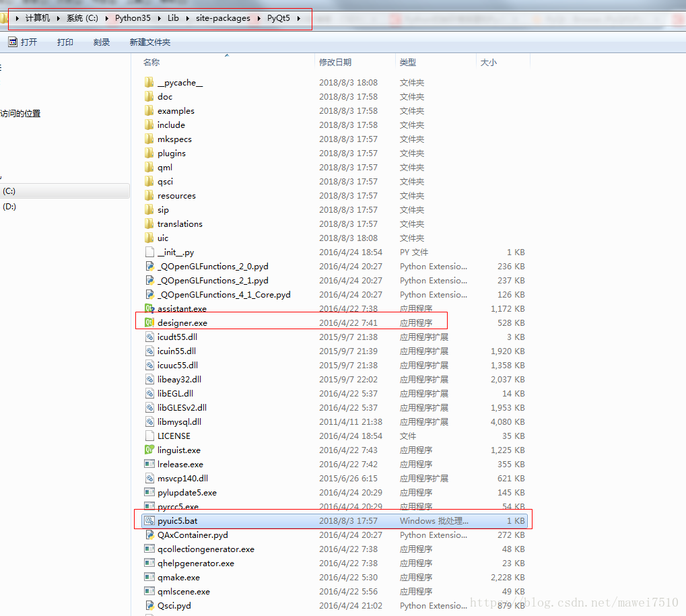Click the pylupdate5.exe application icon

point(149,492)
